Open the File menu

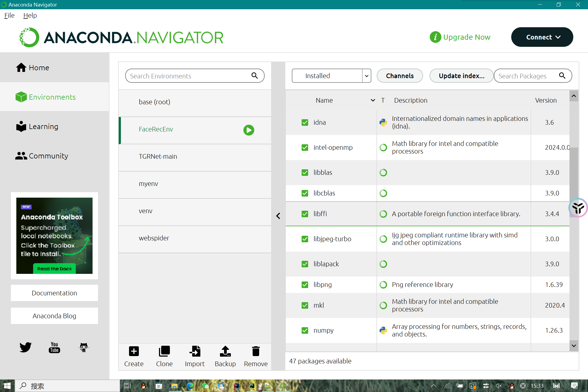tap(9, 16)
